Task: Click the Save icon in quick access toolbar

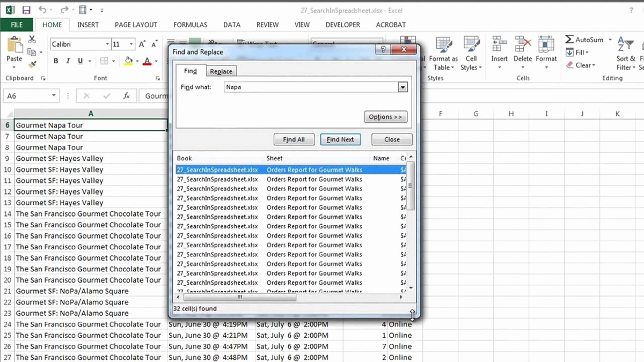Action: point(26,10)
